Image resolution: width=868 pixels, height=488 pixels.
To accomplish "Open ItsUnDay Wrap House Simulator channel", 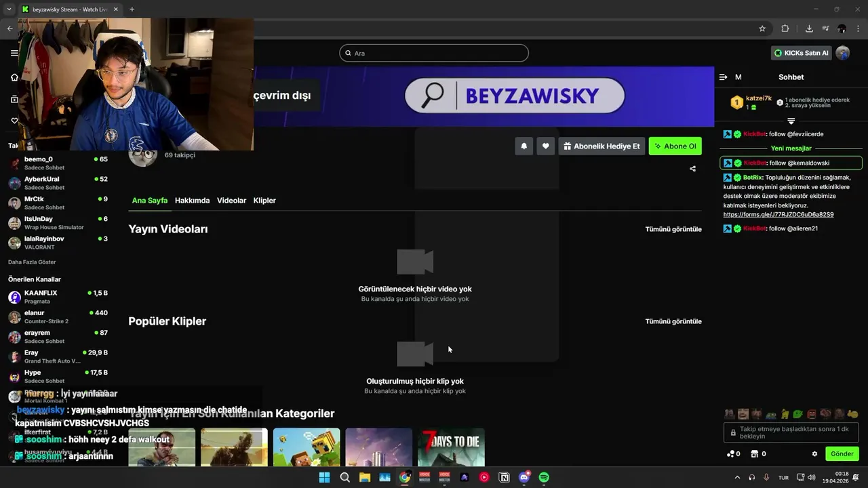I will (x=58, y=223).
